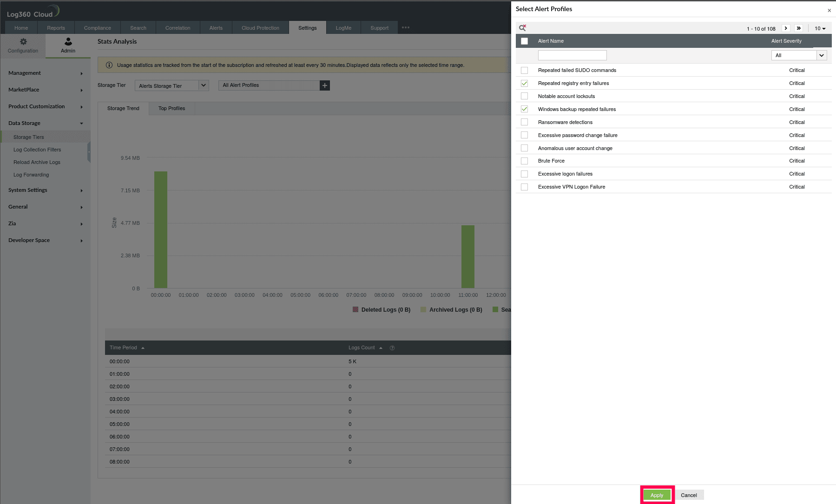Switch to the Compliance tab
Image resolution: width=836 pixels, height=504 pixels.
point(98,28)
